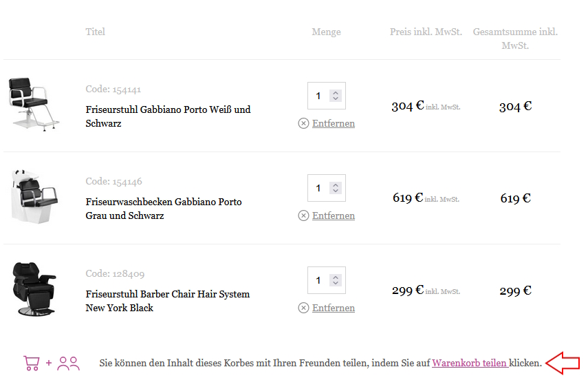Adjust quantity stepper for code 154146
The width and height of the screenshot is (588, 378).
pos(336,188)
